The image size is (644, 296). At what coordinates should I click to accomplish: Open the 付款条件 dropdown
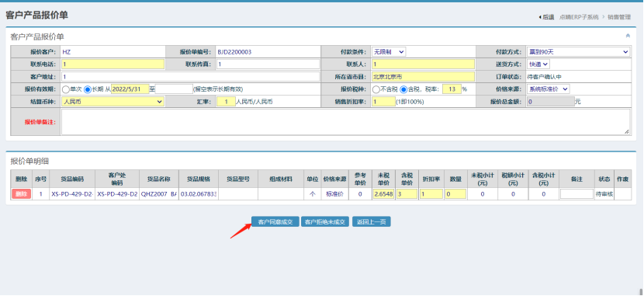pyautogui.click(x=389, y=52)
